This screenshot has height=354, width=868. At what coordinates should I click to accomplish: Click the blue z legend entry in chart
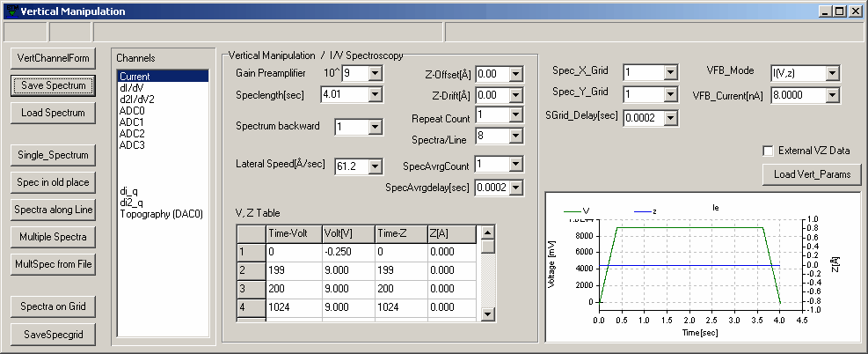[646, 211]
